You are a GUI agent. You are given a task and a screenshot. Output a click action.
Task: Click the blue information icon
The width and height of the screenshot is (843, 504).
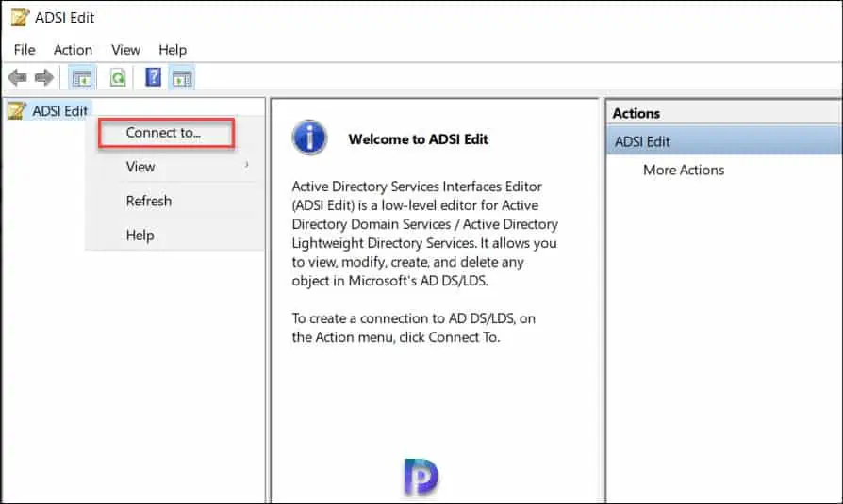[x=309, y=138]
